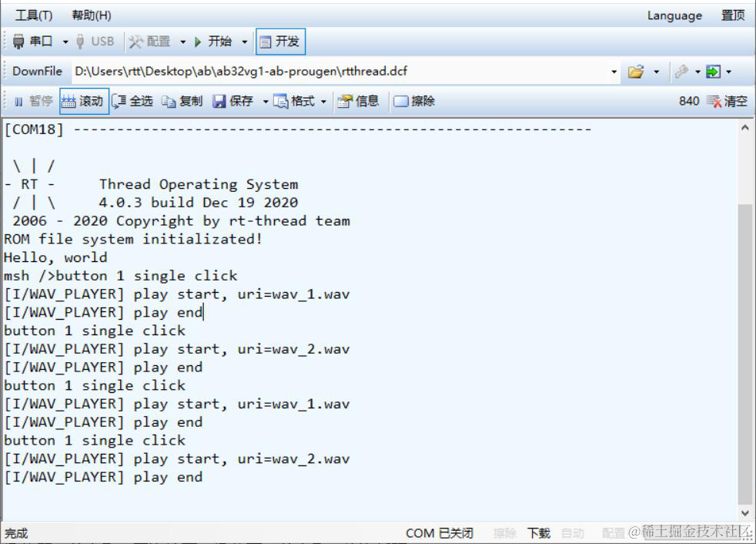Click COM 已关闭 status text
The width and height of the screenshot is (756, 544).
pos(440,533)
